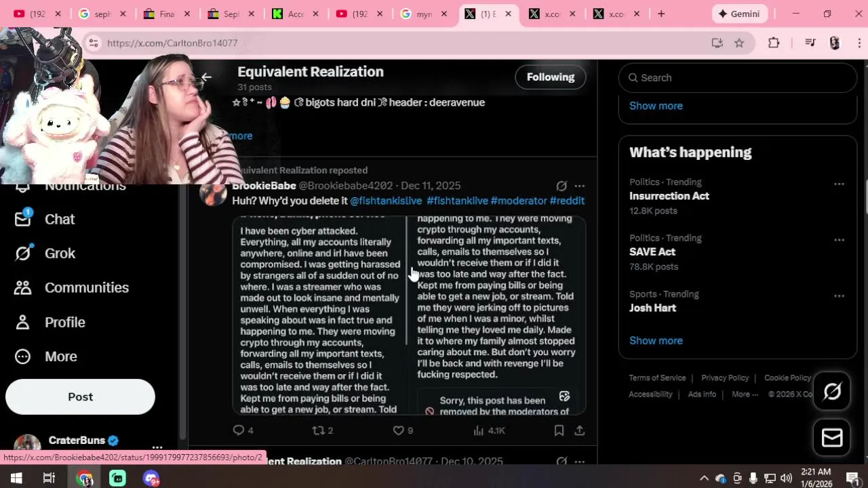Open a new Chrome tab
Screen dimensions: 868x488
[x=661, y=14]
